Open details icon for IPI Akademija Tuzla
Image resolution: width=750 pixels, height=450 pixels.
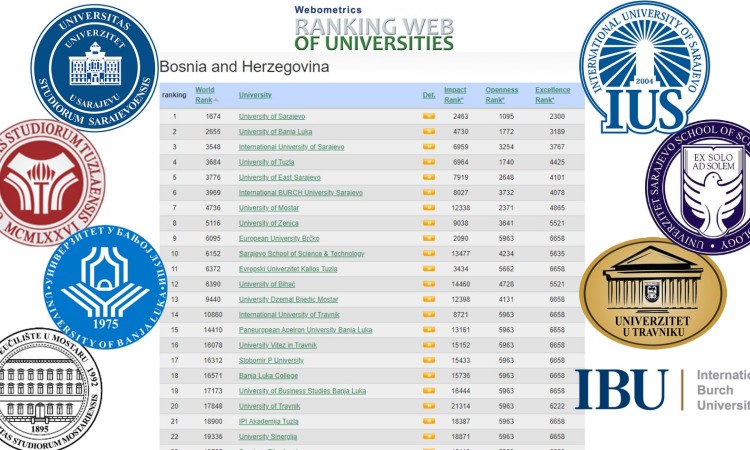429,422
